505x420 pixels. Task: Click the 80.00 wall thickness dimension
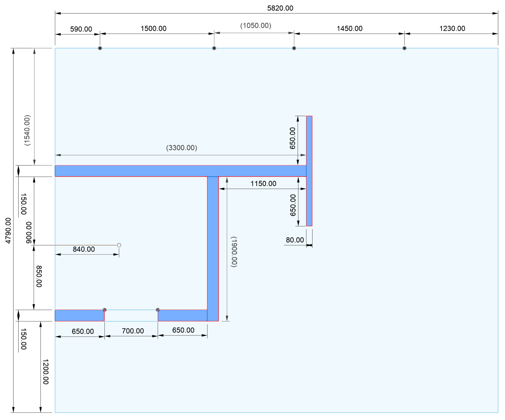point(295,240)
